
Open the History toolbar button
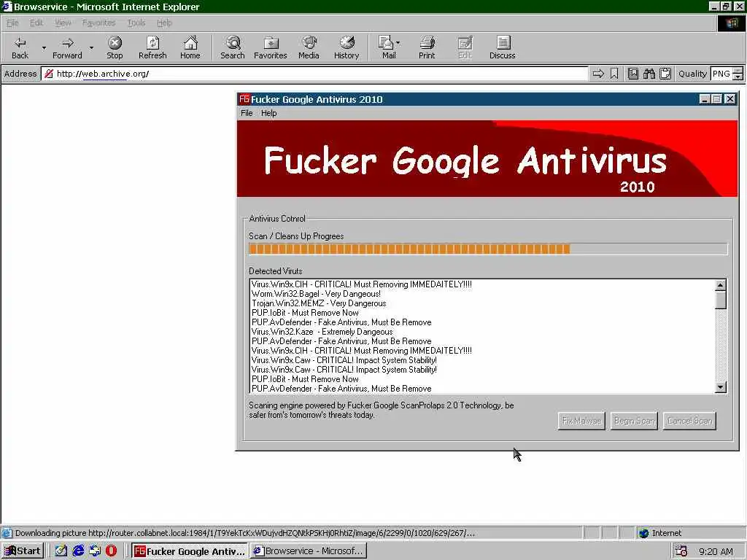point(347,47)
